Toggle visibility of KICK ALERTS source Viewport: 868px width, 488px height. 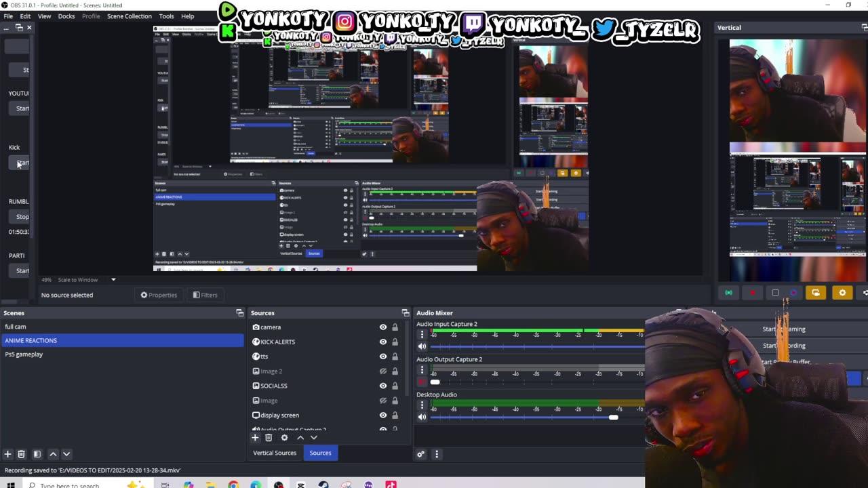(x=383, y=342)
